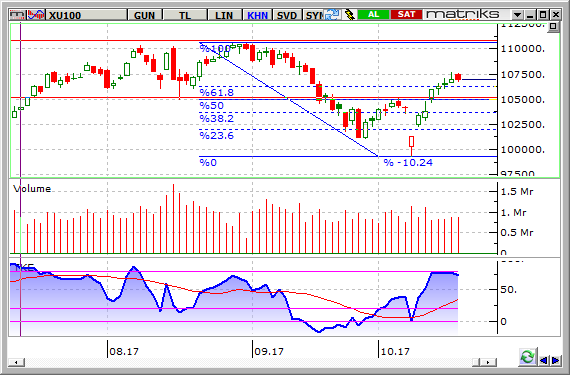Click the %0 Fibonacci level label
This screenshot has height=375, width=570.
208,162
